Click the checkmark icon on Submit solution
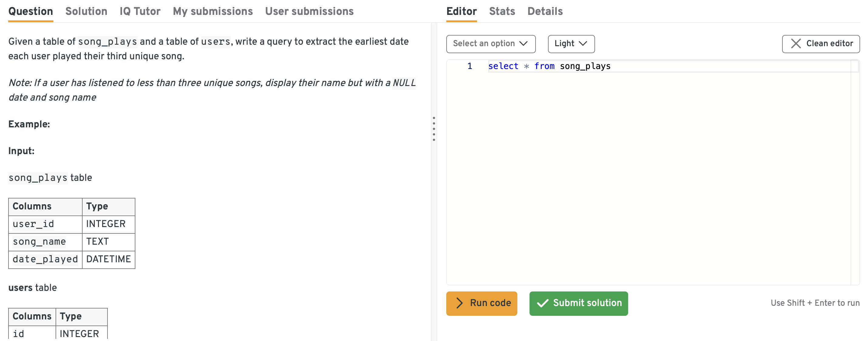Image resolution: width=868 pixels, height=341 pixels. coord(542,303)
